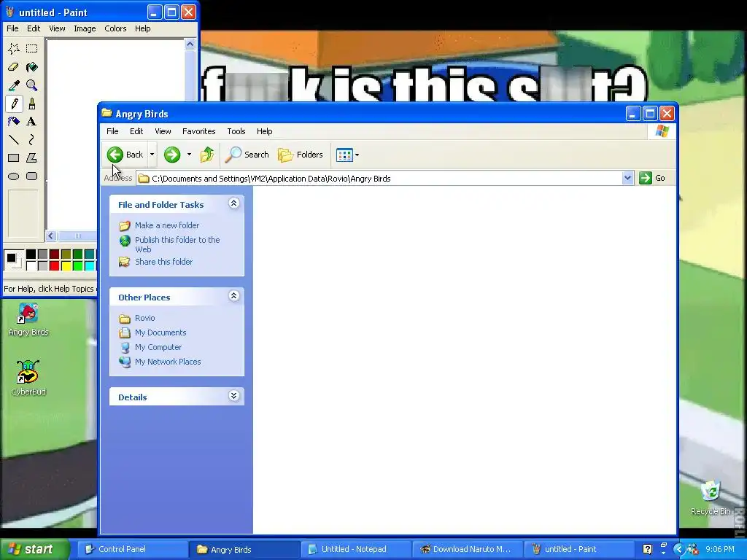The width and height of the screenshot is (747, 560).
Task: Open the Explorer Favorites menu
Action: (x=198, y=131)
